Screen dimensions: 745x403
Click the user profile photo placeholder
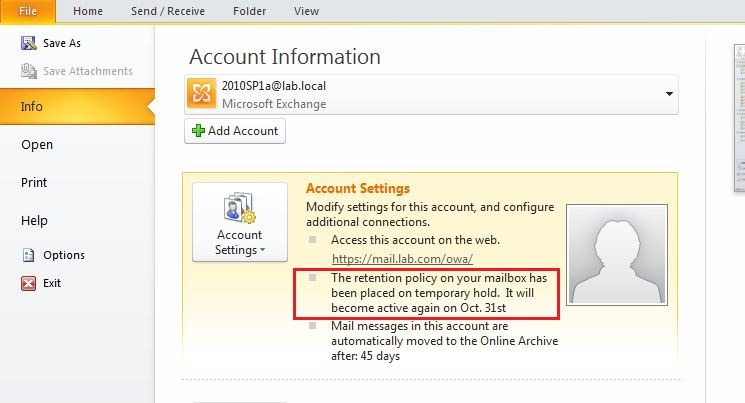617,255
